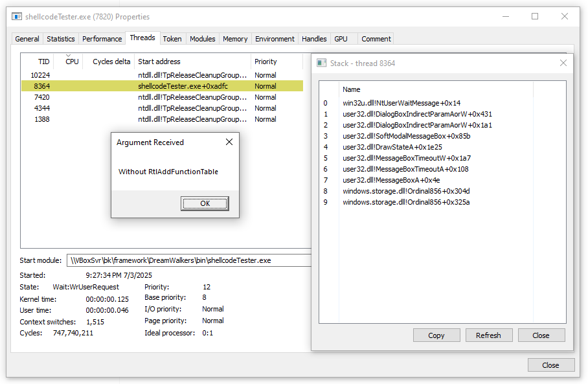Switch to the Handles tab

(x=314, y=38)
